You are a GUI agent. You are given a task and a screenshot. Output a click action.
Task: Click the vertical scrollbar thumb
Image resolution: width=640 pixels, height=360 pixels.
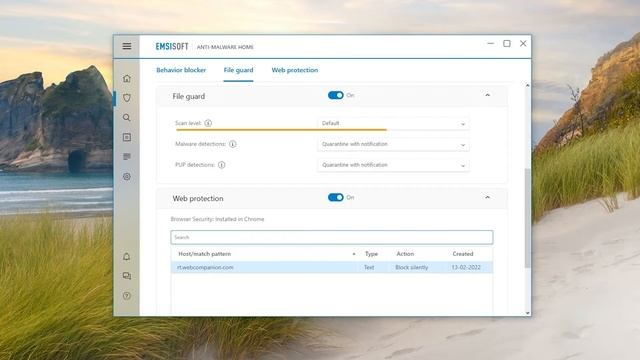point(527,218)
